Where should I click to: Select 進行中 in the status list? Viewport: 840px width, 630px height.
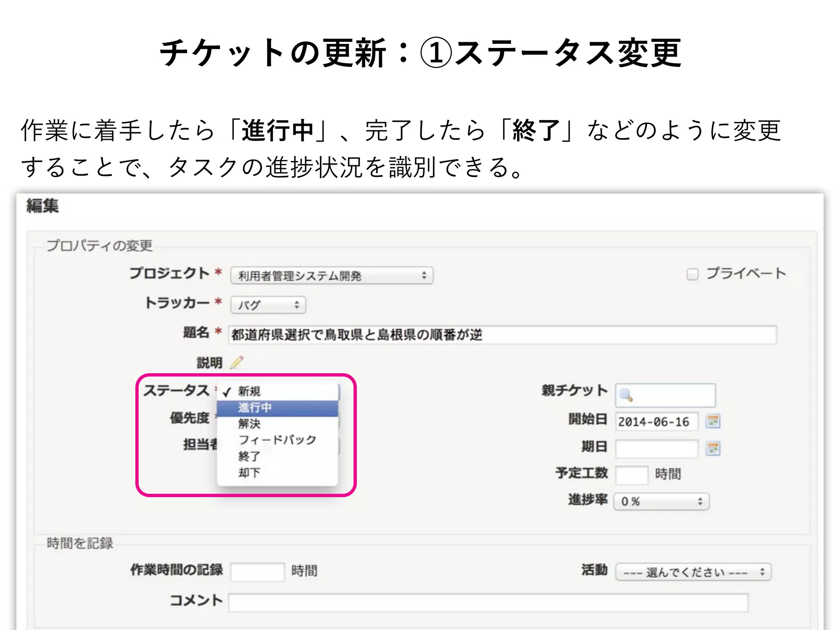277,408
